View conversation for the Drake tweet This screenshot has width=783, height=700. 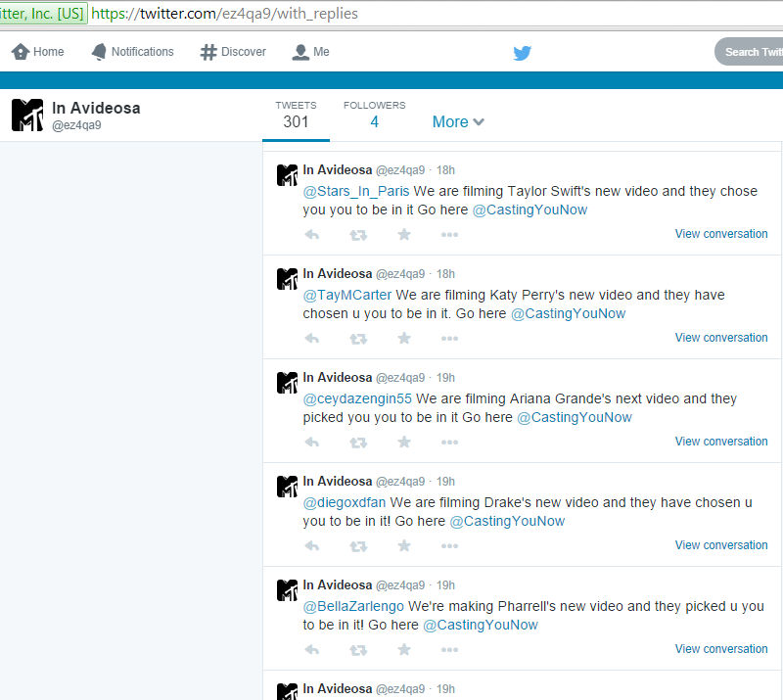click(721, 545)
